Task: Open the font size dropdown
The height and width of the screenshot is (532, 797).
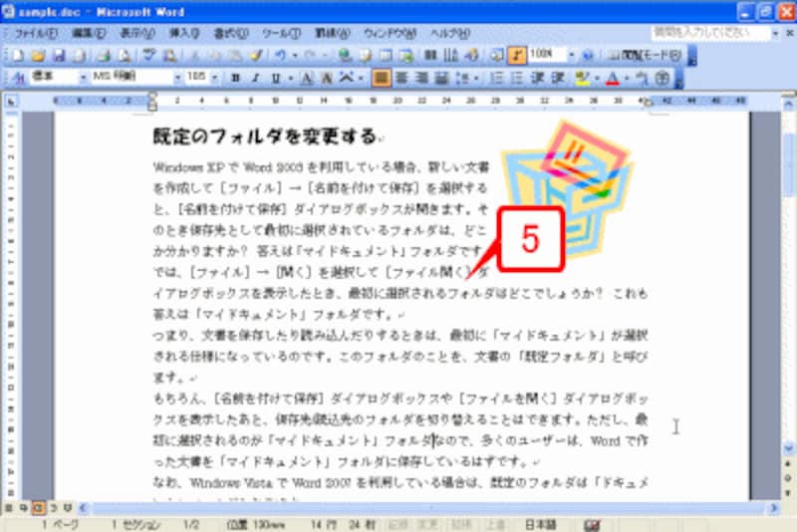Action: [x=214, y=78]
